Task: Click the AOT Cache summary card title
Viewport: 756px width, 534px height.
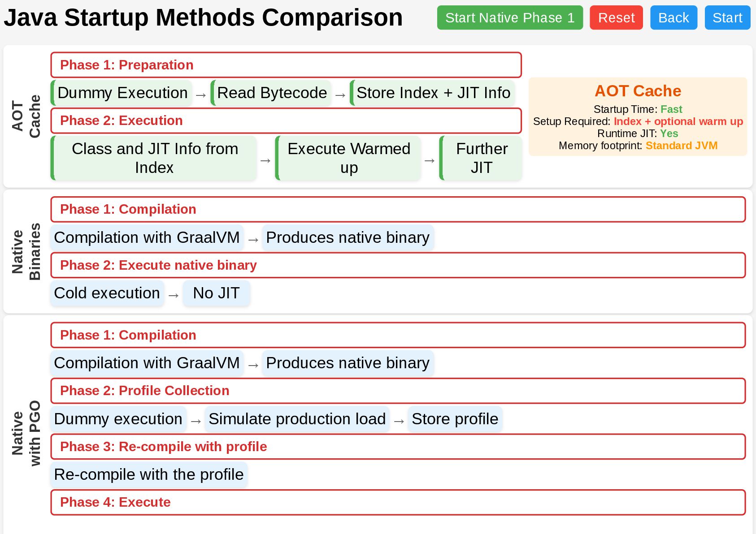Action: [637, 91]
